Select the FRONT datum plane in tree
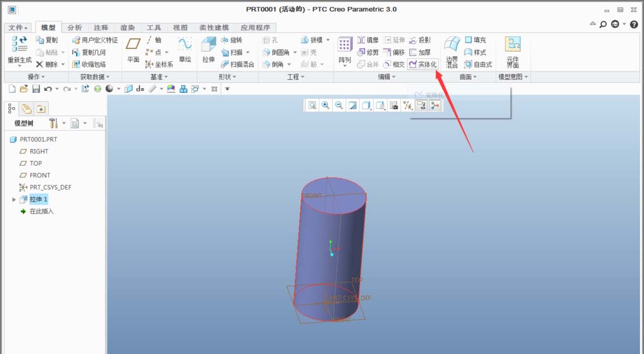 click(35, 175)
